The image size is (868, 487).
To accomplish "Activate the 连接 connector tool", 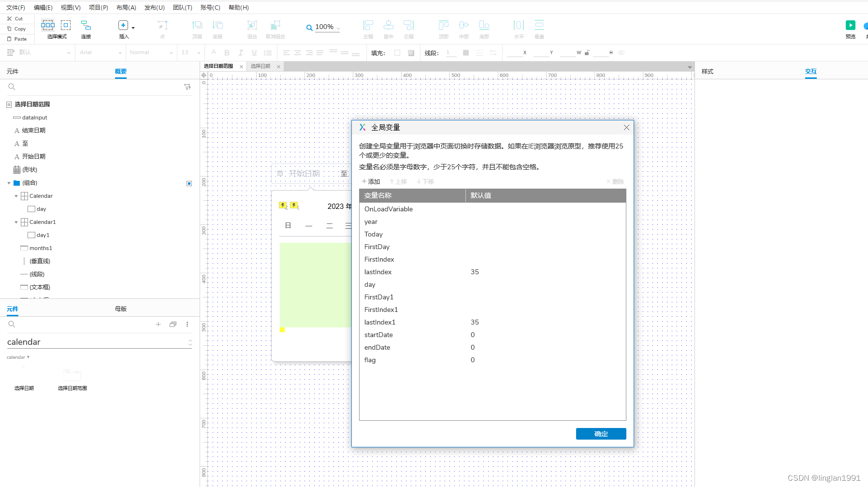I will pyautogui.click(x=86, y=27).
